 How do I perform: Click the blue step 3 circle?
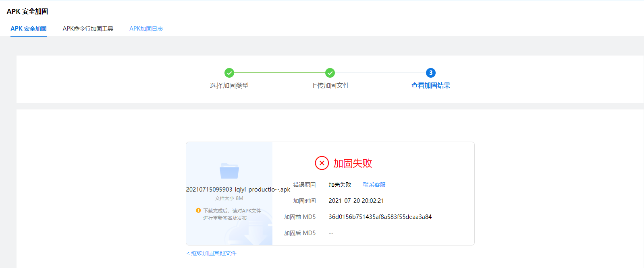pyautogui.click(x=431, y=73)
